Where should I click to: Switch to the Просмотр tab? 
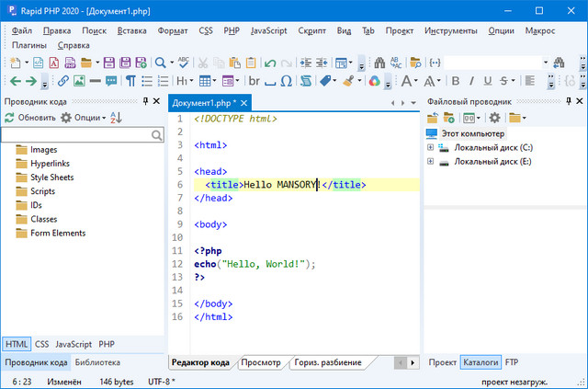(260, 362)
